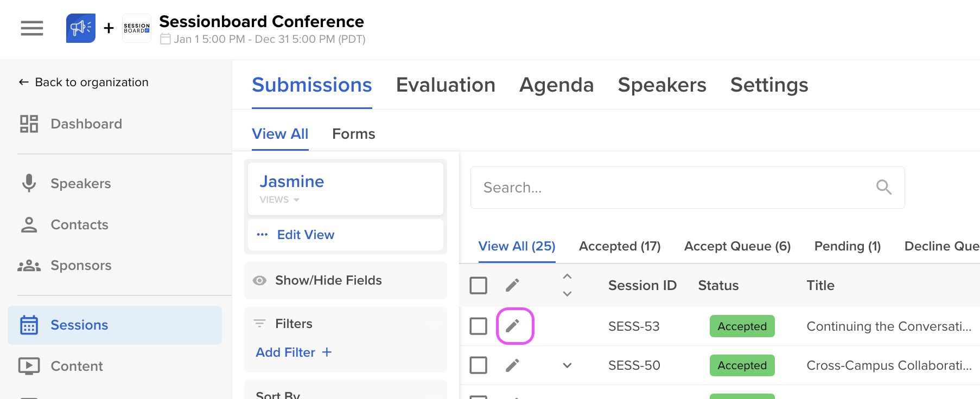Open Dashboard from the sidebar
Image resolution: width=980 pixels, height=399 pixels.
click(x=86, y=124)
